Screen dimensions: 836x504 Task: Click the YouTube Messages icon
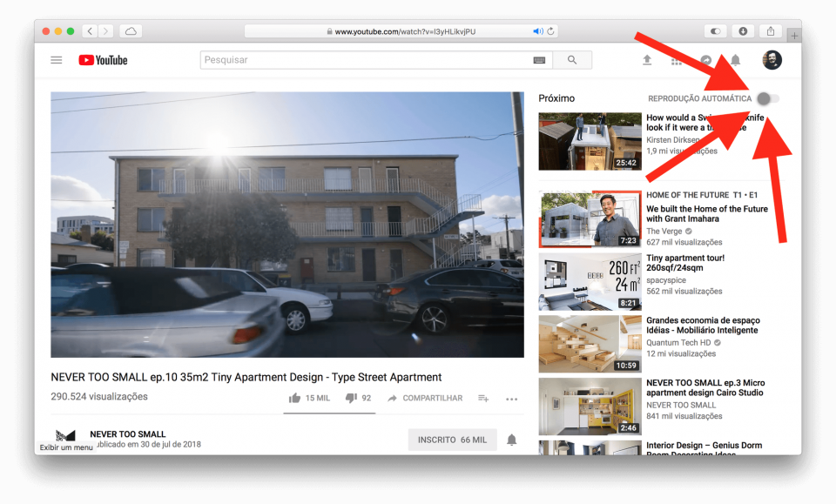point(705,59)
